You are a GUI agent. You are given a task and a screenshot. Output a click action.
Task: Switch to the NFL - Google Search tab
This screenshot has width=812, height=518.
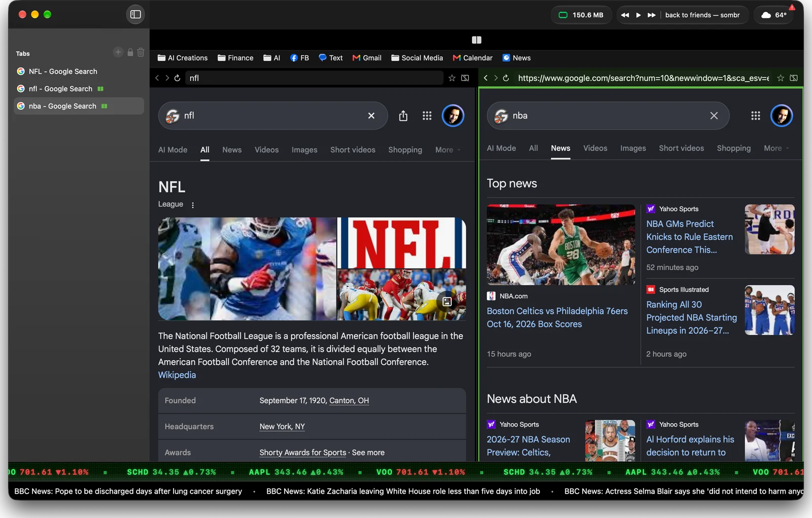(x=79, y=72)
